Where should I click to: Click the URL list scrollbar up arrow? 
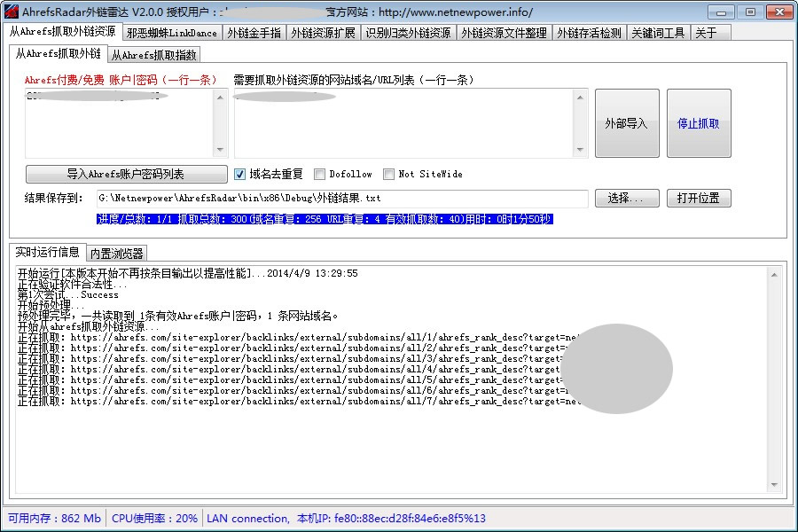click(580, 98)
